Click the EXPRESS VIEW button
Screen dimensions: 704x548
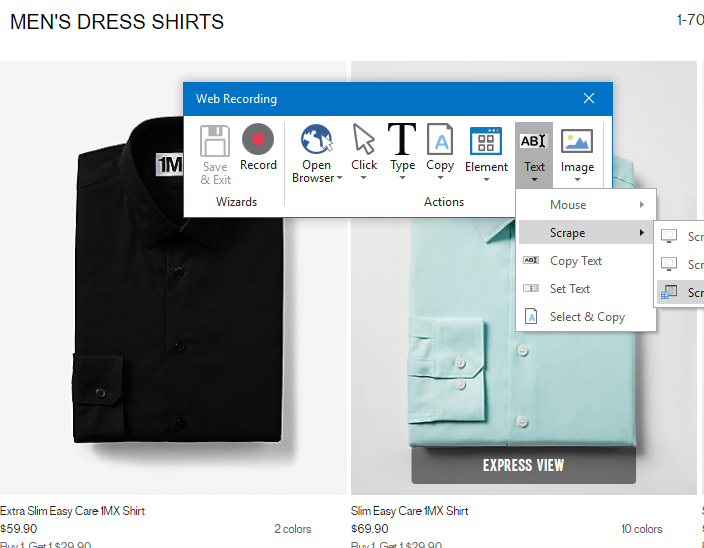[524, 465]
